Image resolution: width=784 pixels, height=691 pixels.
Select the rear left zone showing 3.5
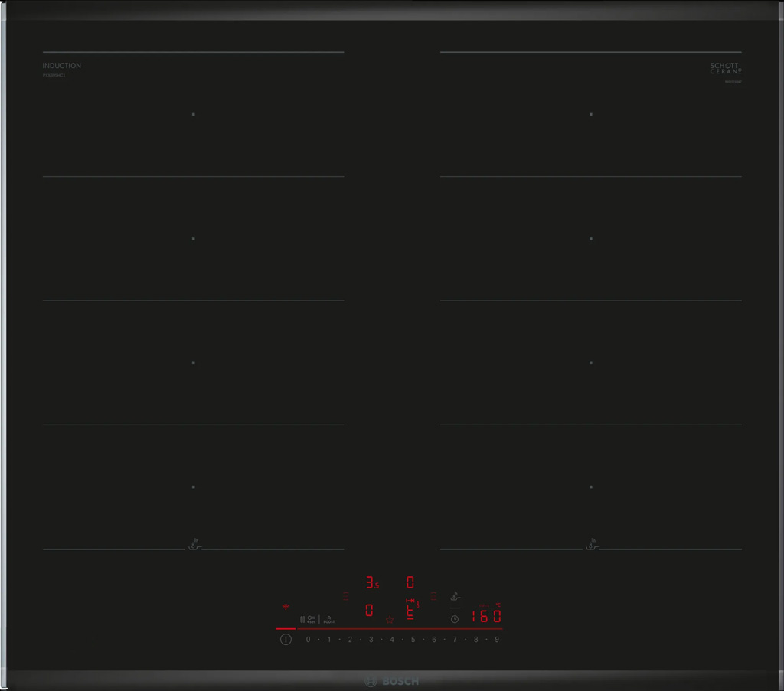371,583
